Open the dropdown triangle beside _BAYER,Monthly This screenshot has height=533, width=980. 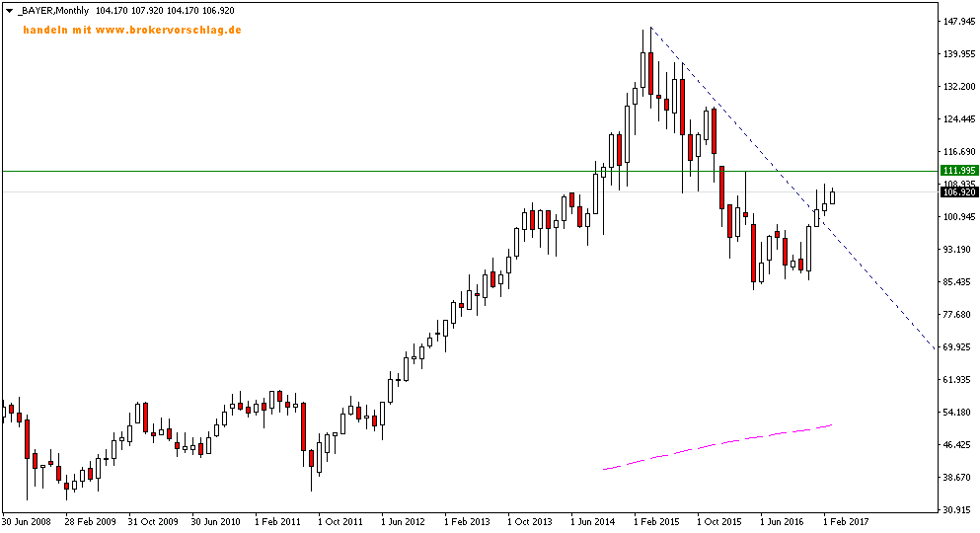[x=8, y=9]
